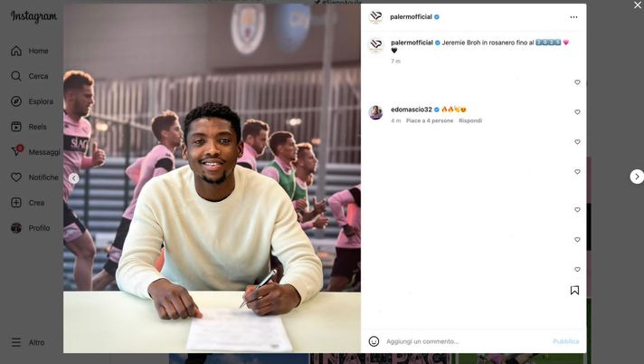This screenshot has height=364, width=644.
Task: Open palermofficial profile from post header
Action: pyautogui.click(x=411, y=17)
